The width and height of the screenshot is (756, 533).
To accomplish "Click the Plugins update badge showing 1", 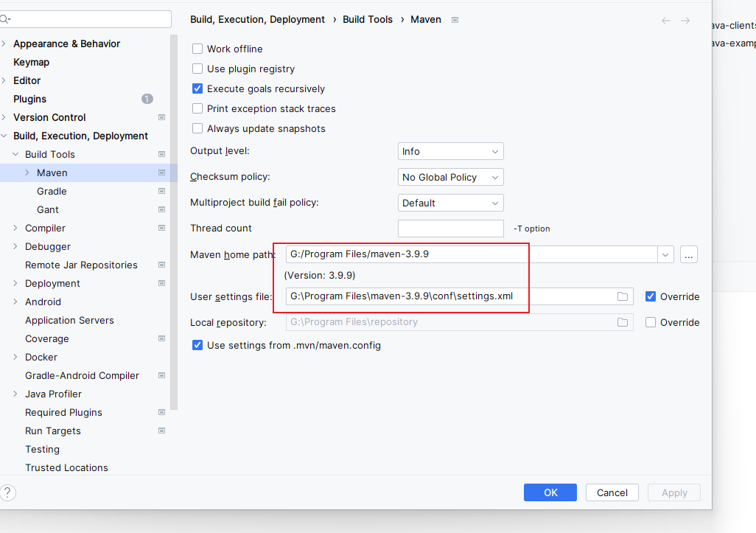I will coord(147,99).
